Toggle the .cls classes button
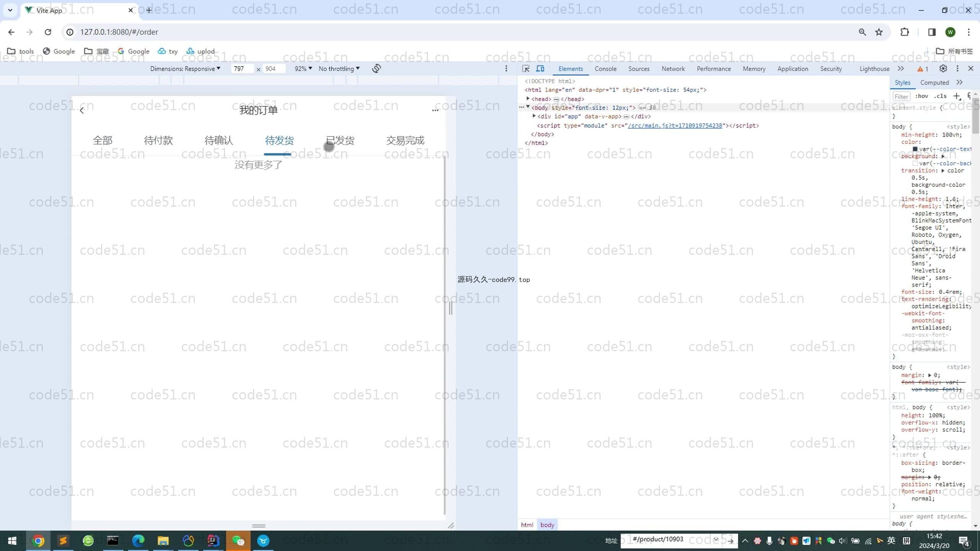The height and width of the screenshot is (551, 980). click(940, 96)
